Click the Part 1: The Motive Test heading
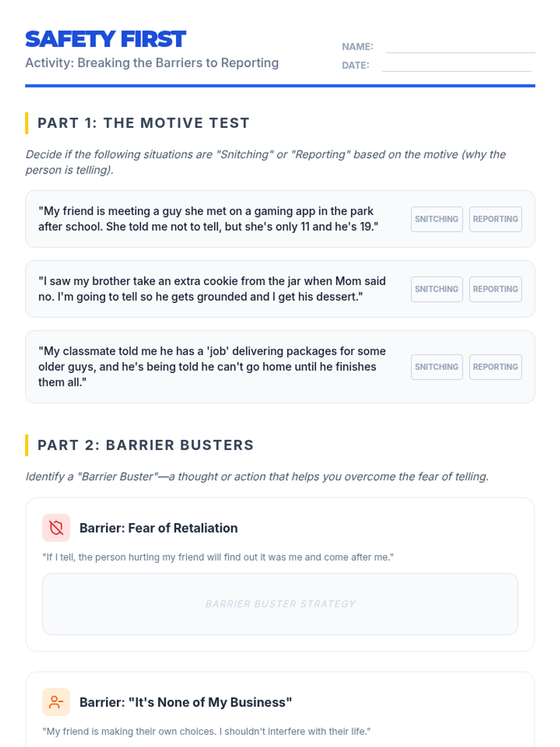 [143, 123]
